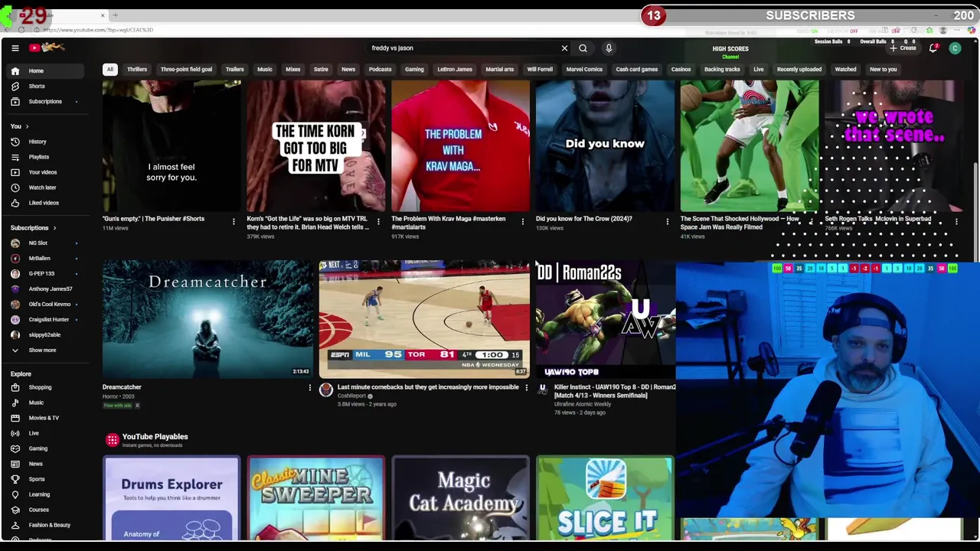Open Dreamcatcher movie thumbnail
Viewport: 980px width, 551px height.
pos(207,319)
